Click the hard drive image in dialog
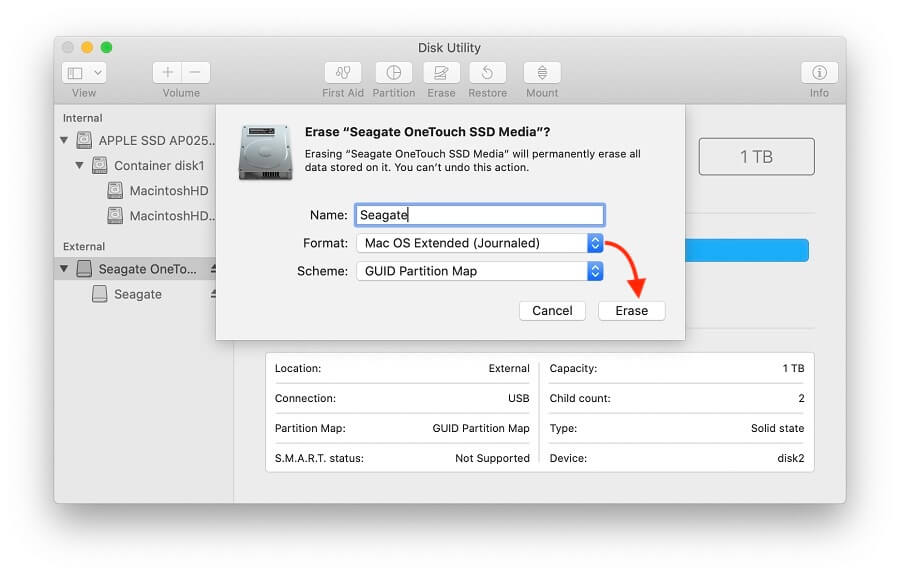 point(266,152)
